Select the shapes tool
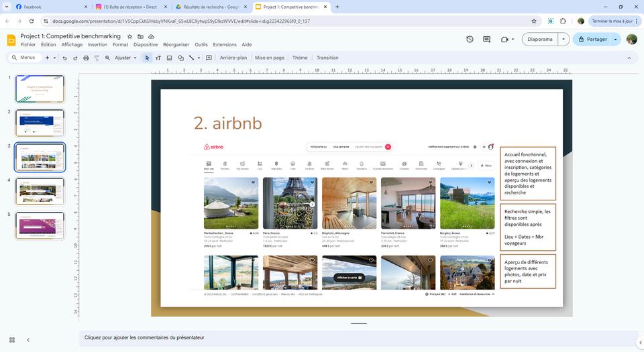The width and height of the screenshot is (644, 352). click(x=180, y=58)
